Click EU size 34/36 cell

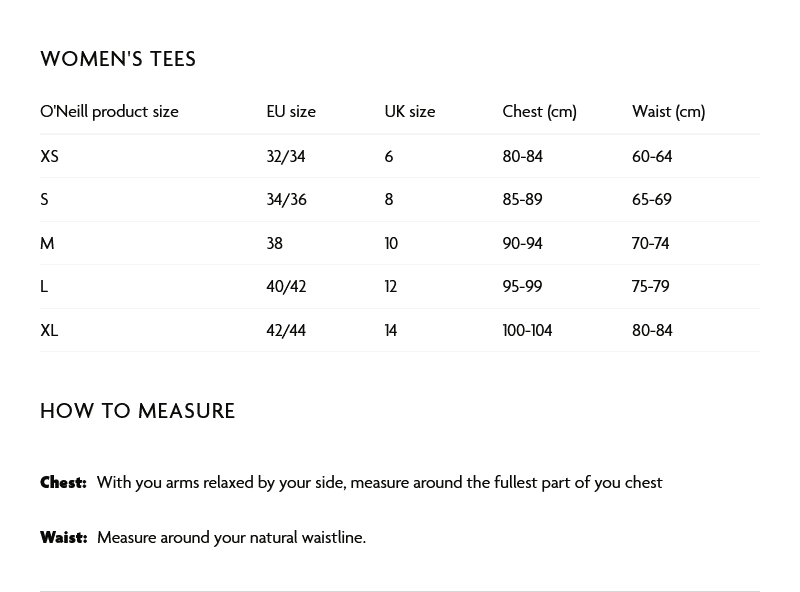tap(286, 200)
